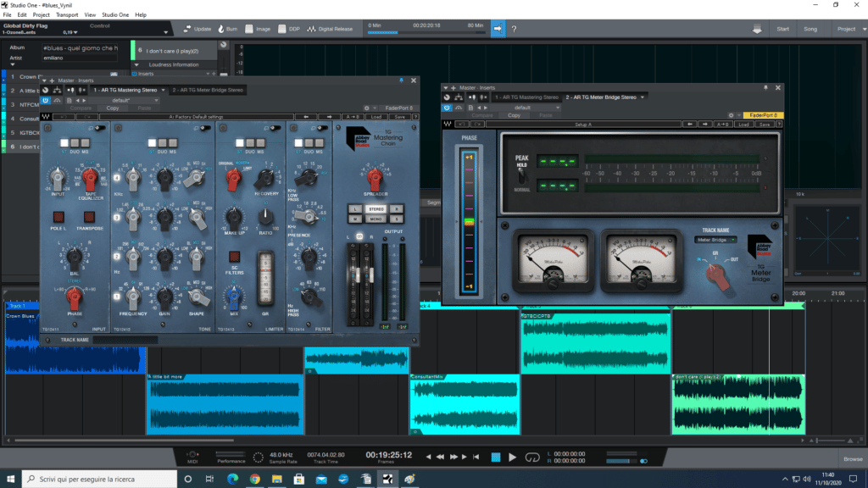
Task: Click the down-arrow icon left of Start
Action: coord(757,30)
